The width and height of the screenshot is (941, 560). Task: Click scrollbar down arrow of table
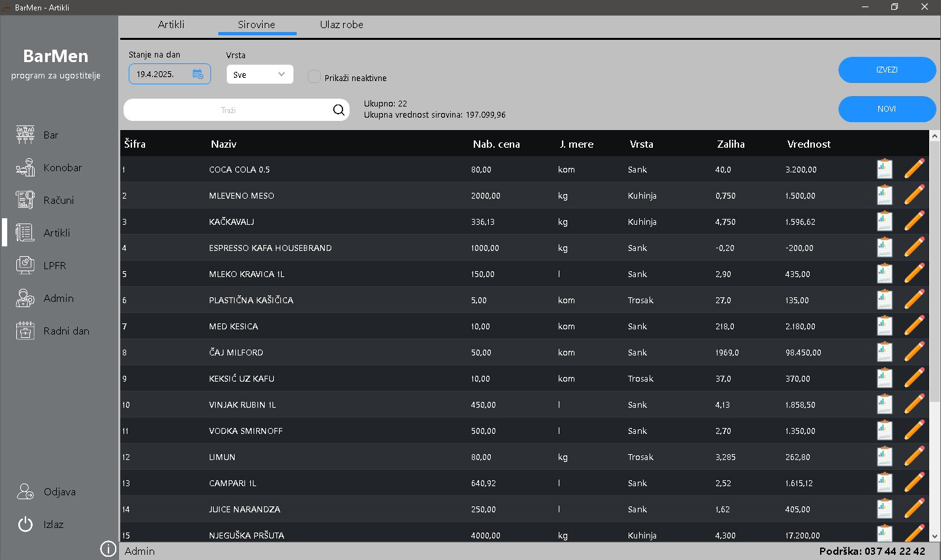(x=934, y=536)
